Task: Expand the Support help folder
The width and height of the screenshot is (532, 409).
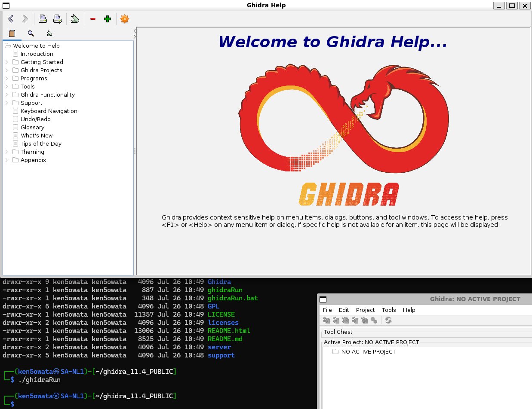Action: point(7,103)
